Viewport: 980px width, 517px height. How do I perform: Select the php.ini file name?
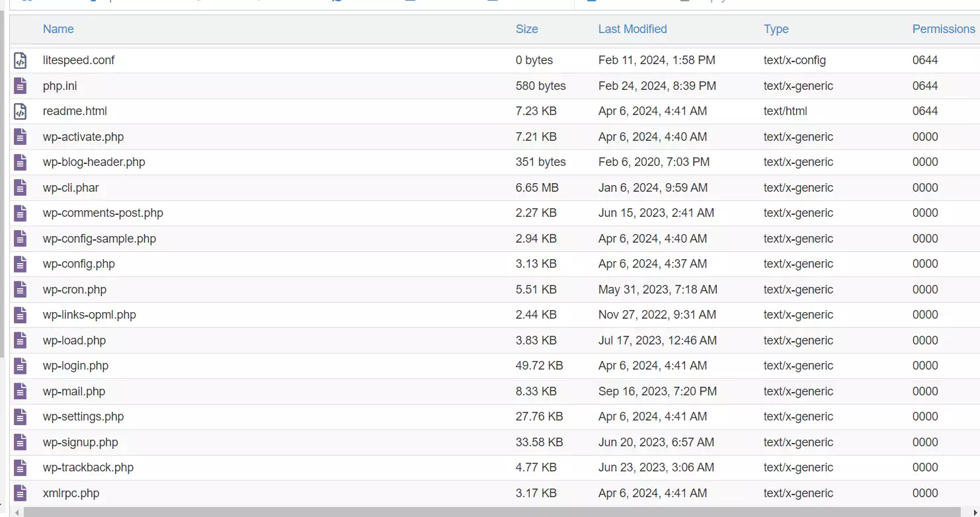60,86
